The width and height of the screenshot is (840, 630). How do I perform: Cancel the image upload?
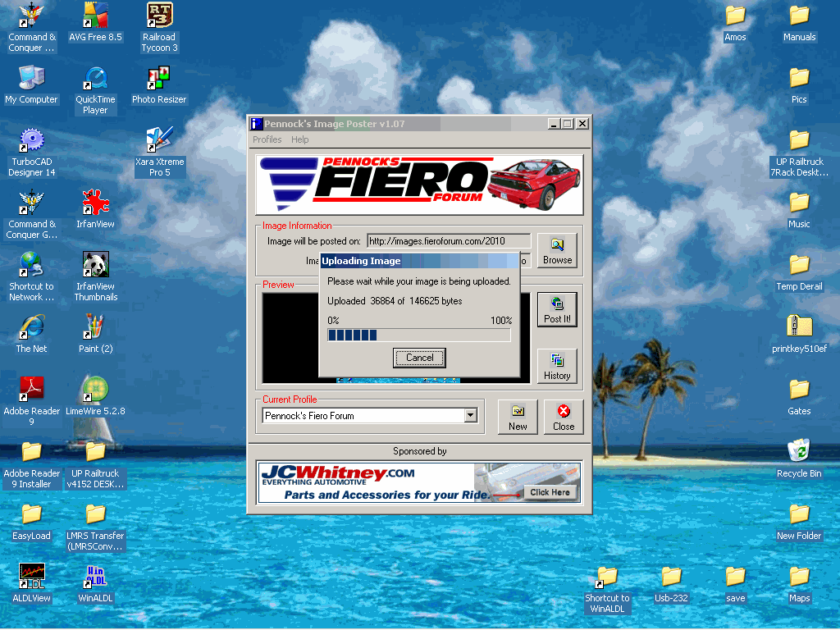[419, 358]
